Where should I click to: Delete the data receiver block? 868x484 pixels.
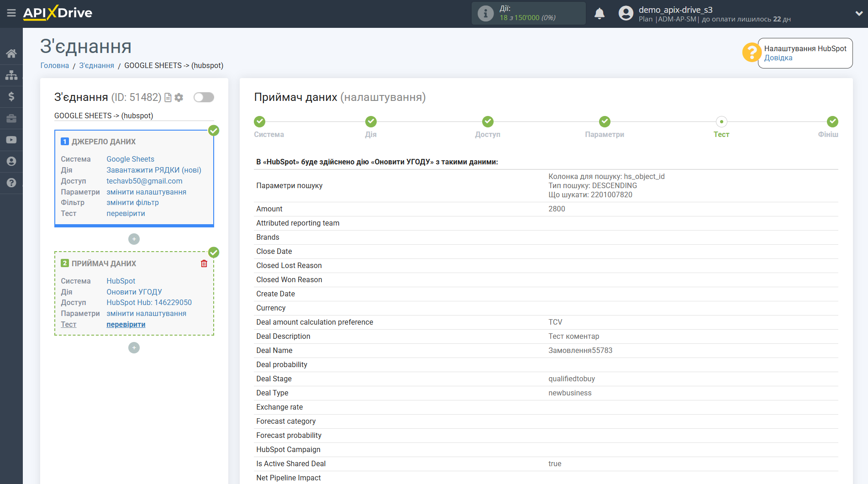coord(204,263)
